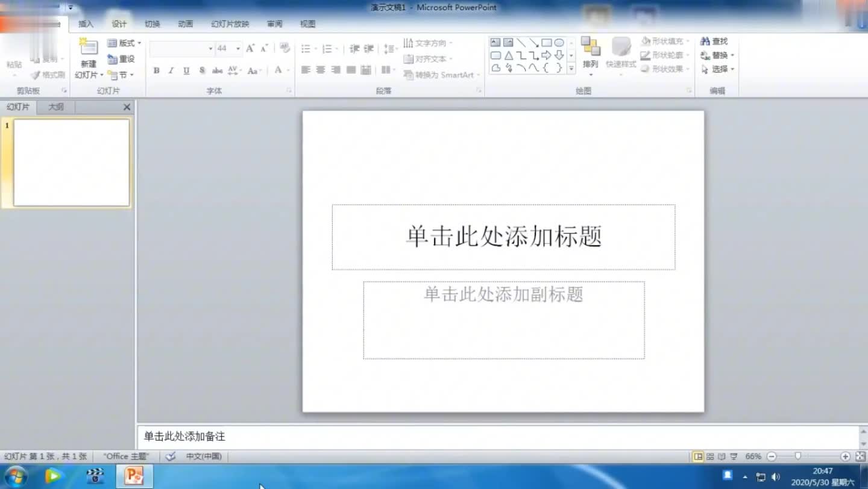The image size is (868, 489).
Task: Switch to the 插入 (Insert) ribbon tab
Action: [85, 23]
